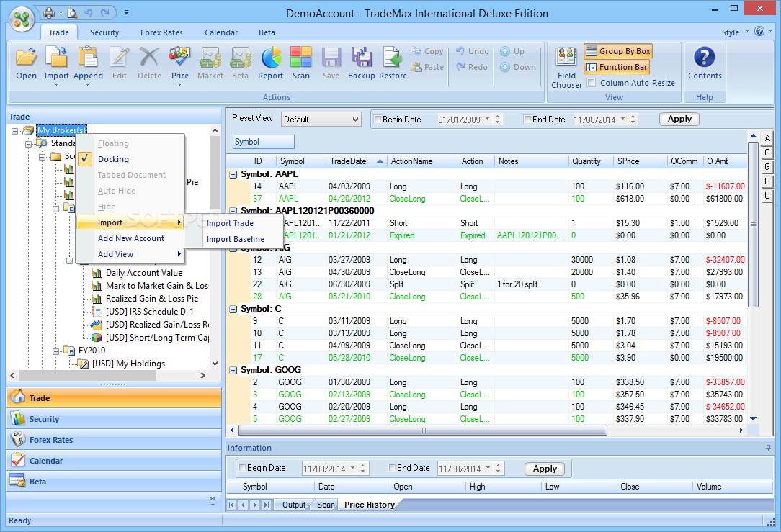Toggle the Group By Box option
Image resolution: width=781 pixels, height=532 pixels.
tap(618, 51)
